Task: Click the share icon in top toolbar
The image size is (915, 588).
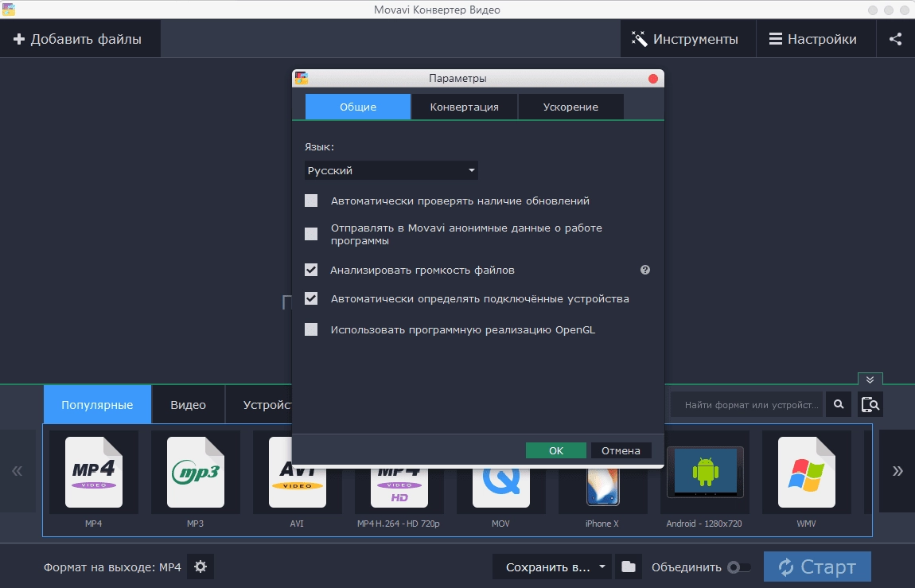Action: (x=895, y=39)
